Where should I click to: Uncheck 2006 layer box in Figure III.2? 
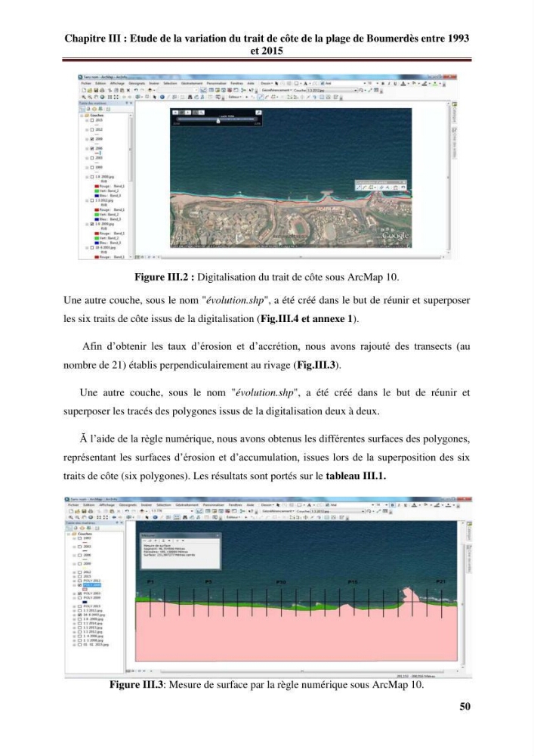coord(93,148)
